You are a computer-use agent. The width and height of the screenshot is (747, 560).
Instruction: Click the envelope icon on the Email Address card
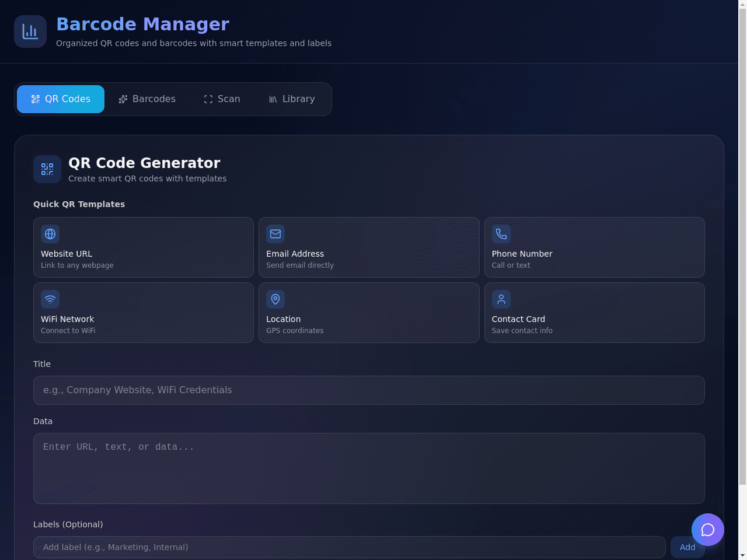pos(275,234)
